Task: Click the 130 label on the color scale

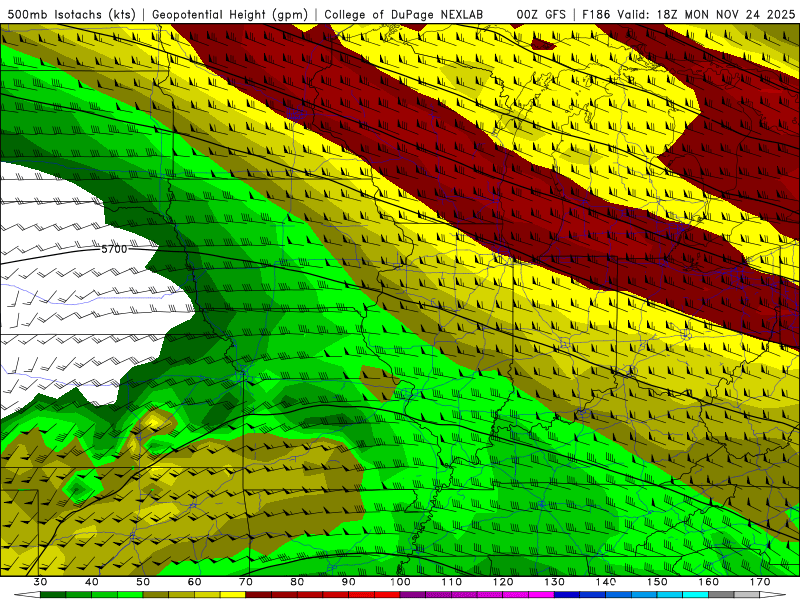Action: [x=554, y=582]
